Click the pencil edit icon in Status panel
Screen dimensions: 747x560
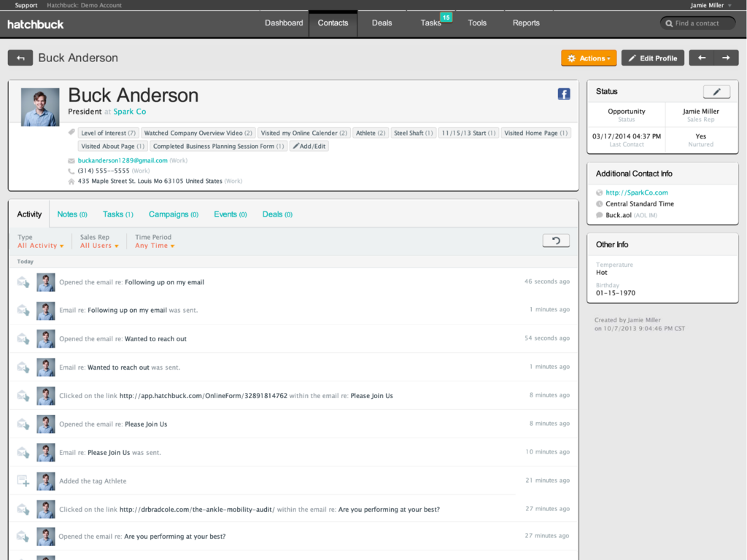point(716,91)
